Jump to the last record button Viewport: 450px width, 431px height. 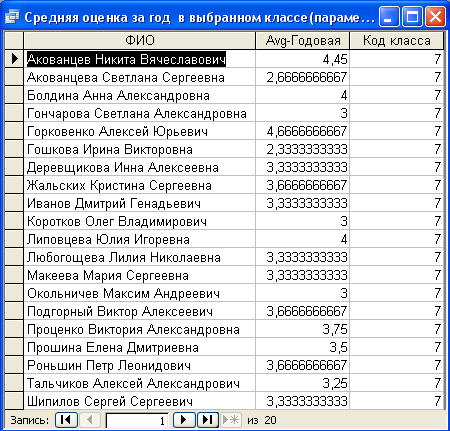coord(208,420)
